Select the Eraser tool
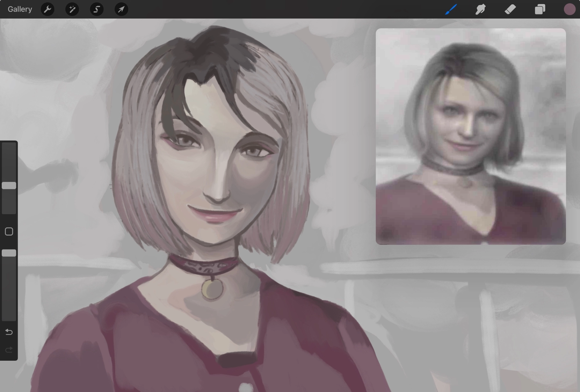 click(510, 9)
